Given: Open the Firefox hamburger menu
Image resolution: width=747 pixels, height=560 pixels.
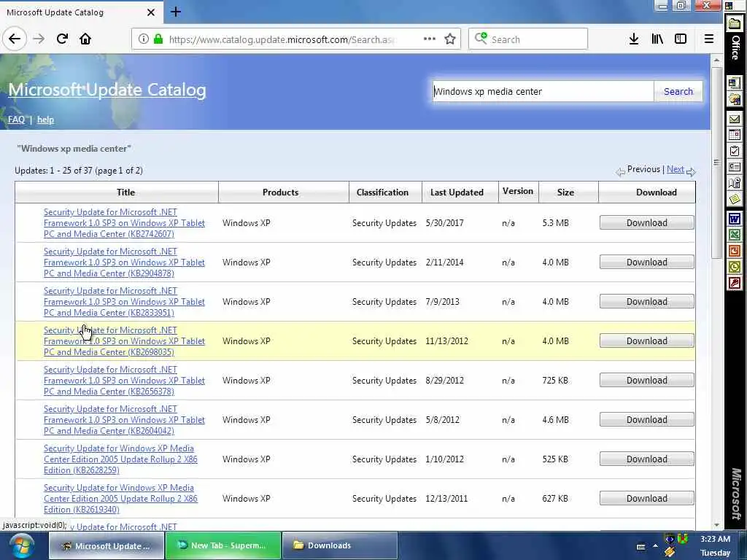Looking at the screenshot, I should point(709,39).
